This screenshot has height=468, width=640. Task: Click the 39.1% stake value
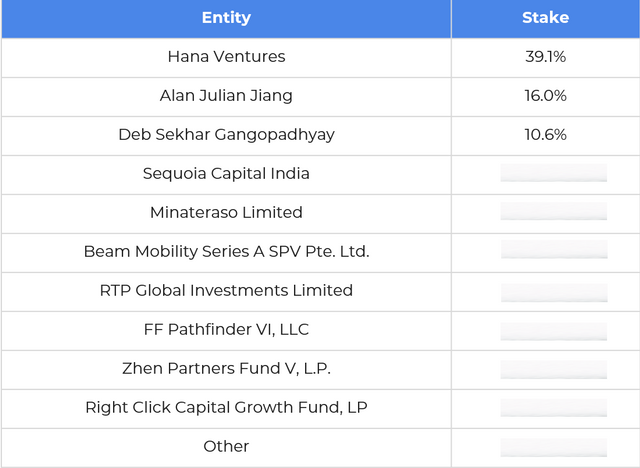(x=545, y=57)
